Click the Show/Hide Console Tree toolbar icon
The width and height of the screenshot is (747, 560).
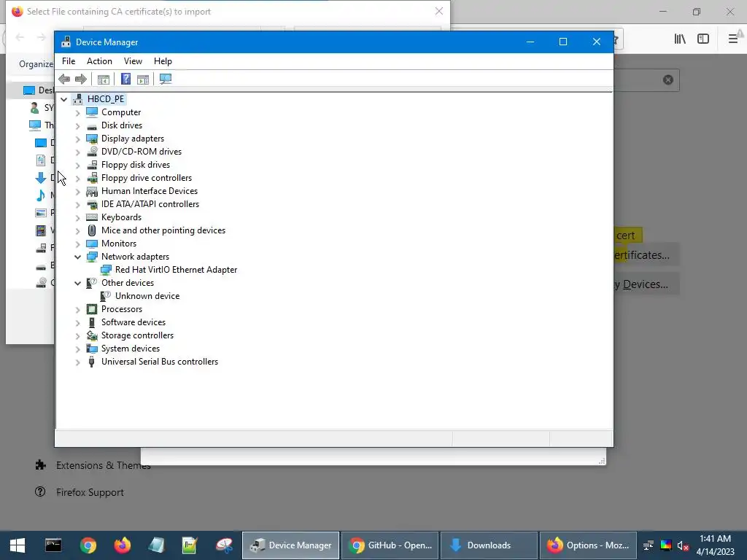(104, 79)
